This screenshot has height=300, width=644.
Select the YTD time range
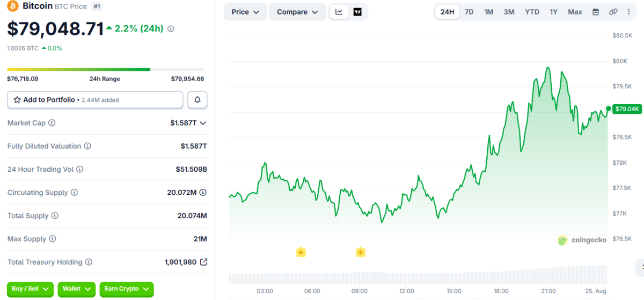tap(532, 12)
